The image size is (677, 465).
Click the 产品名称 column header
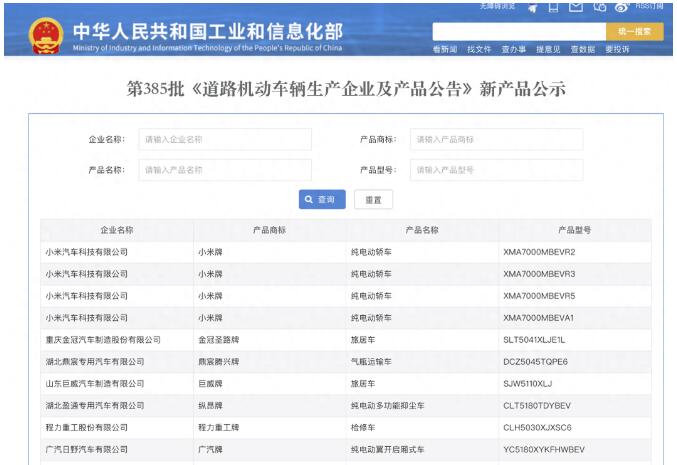coord(422,230)
